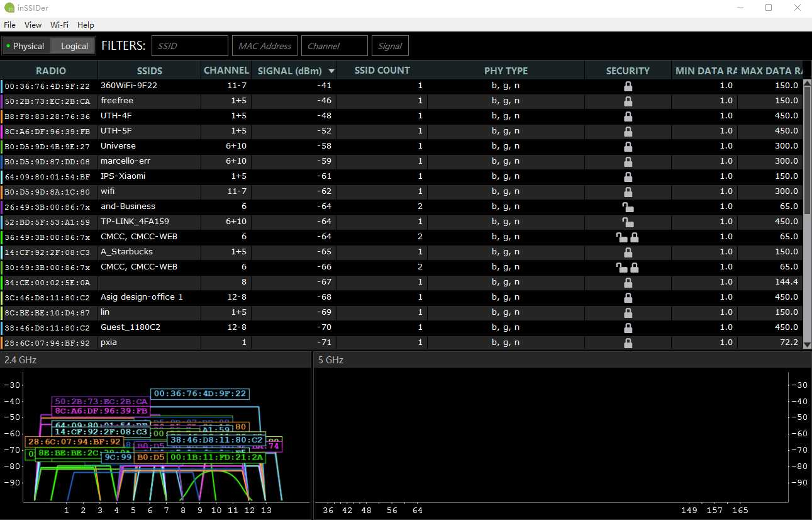Click scroll down arrow of network table
This screenshot has width=812, height=520.
pyautogui.click(x=808, y=345)
